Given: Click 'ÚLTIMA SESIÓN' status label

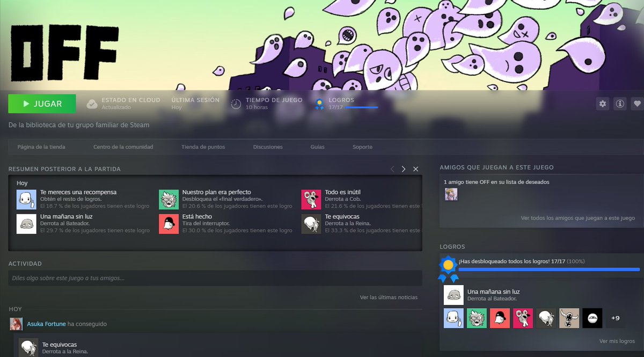Looking at the screenshot, I should [195, 100].
